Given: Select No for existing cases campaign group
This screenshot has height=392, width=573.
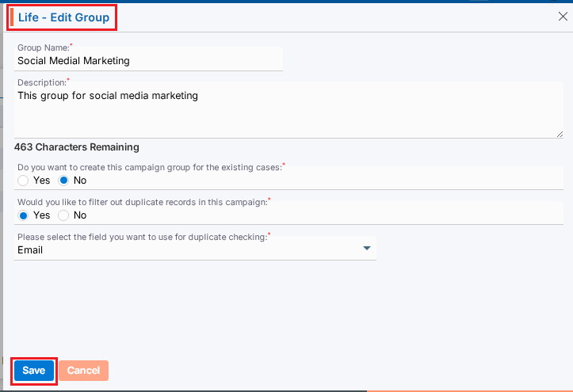Looking at the screenshot, I should click(x=64, y=181).
